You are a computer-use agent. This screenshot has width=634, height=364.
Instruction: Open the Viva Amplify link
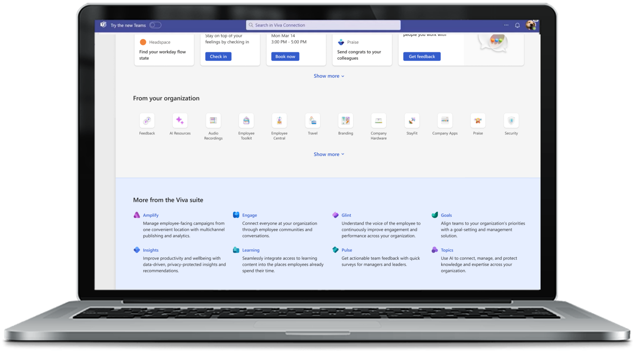[151, 215]
